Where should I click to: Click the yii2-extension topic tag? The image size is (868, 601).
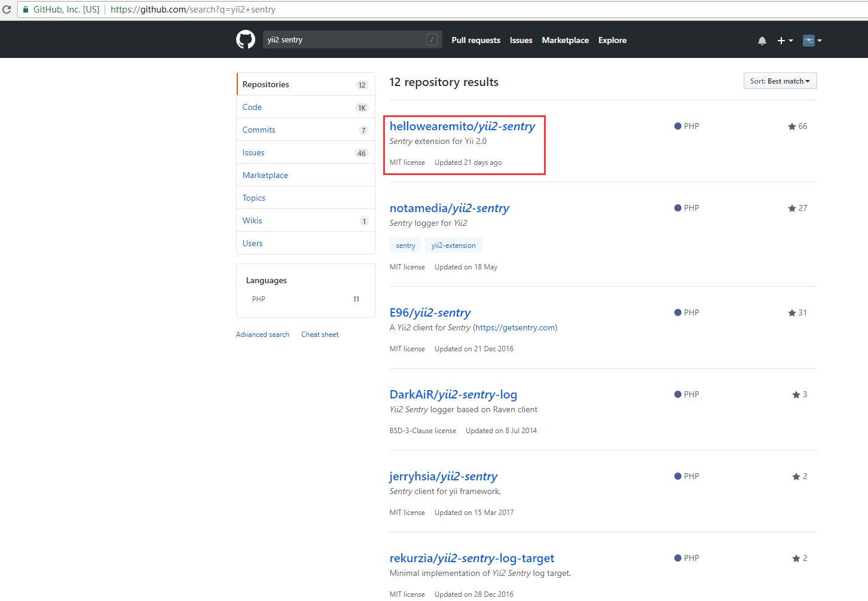453,246
